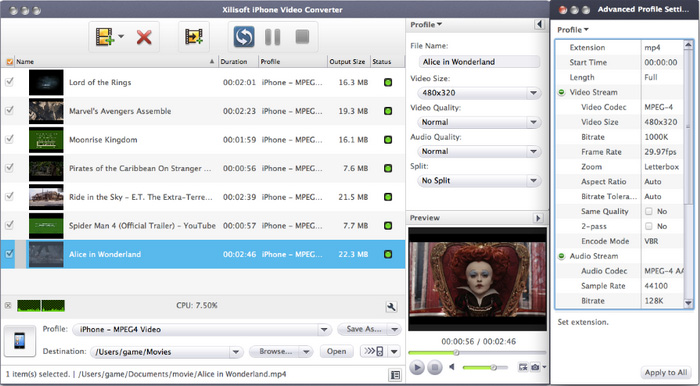700x386 pixels.
Task: Uncheck the Lord of the Rings checkbox
Action: (9, 82)
